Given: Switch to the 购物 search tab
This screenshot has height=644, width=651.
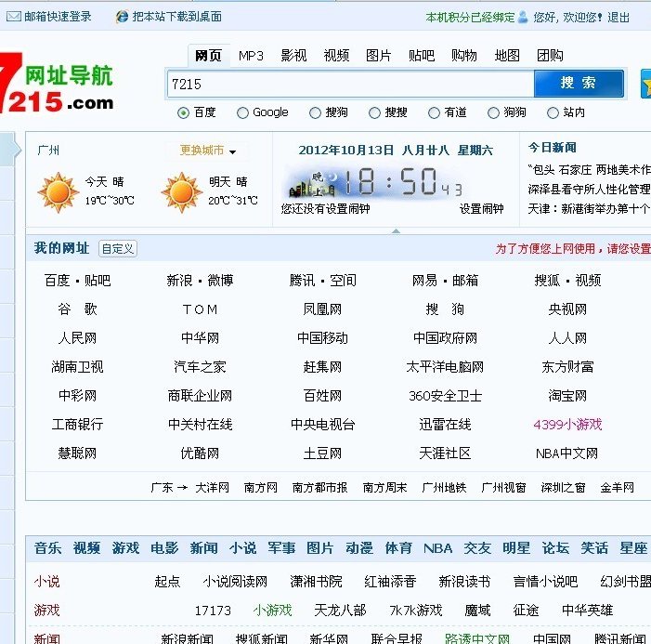Looking at the screenshot, I should click(464, 55).
